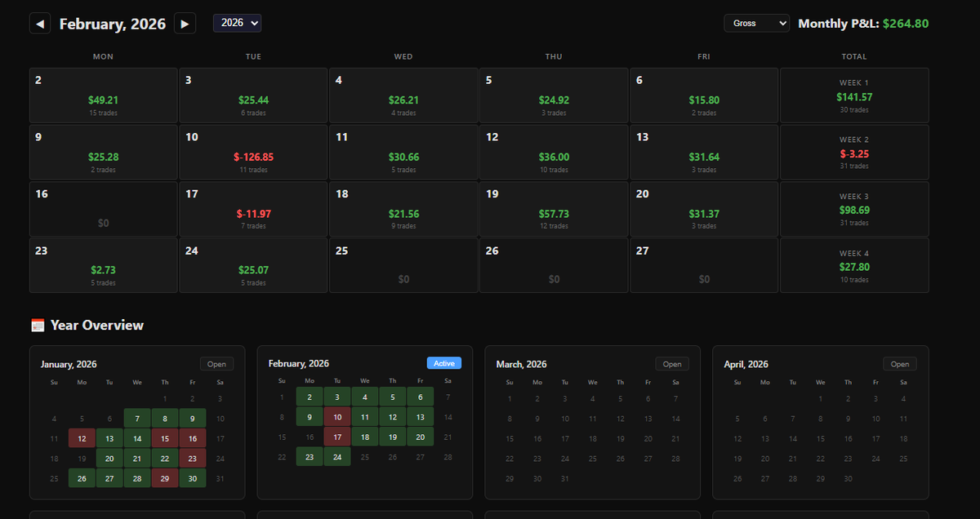
Task: Select January 23 red day in mini calendar
Action: coord(192,459)
